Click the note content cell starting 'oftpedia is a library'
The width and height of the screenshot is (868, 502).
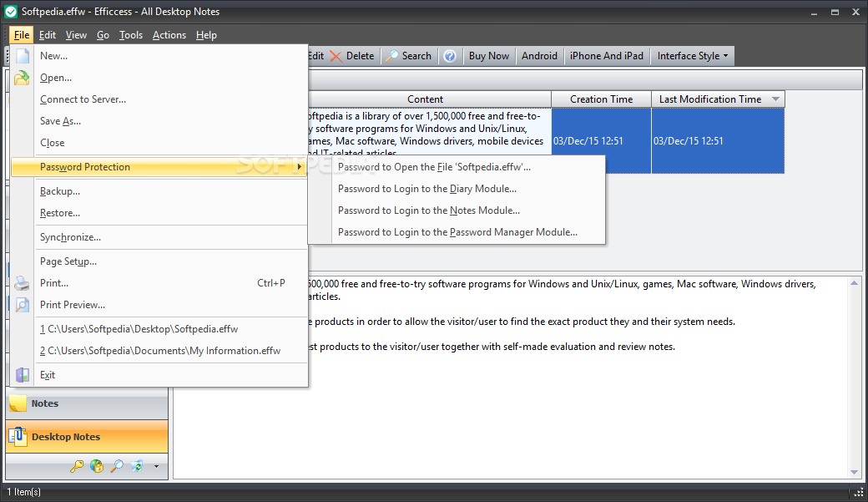[430, 133]
